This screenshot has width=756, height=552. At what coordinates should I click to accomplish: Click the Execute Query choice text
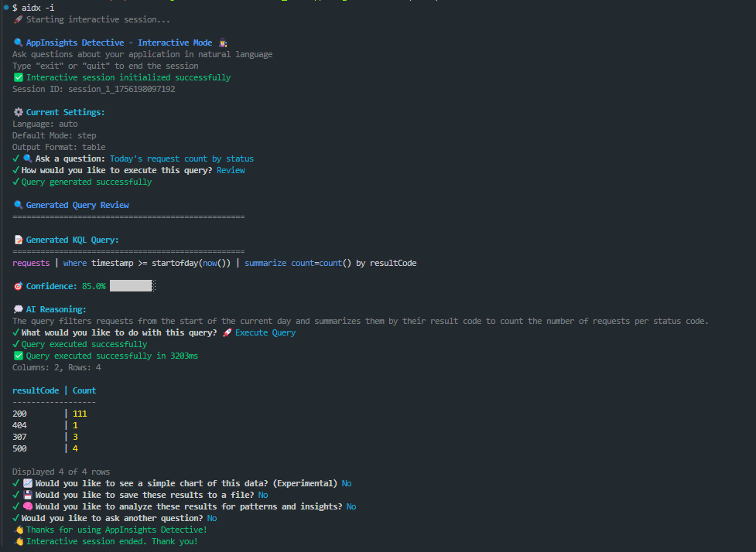coord(265,332)
